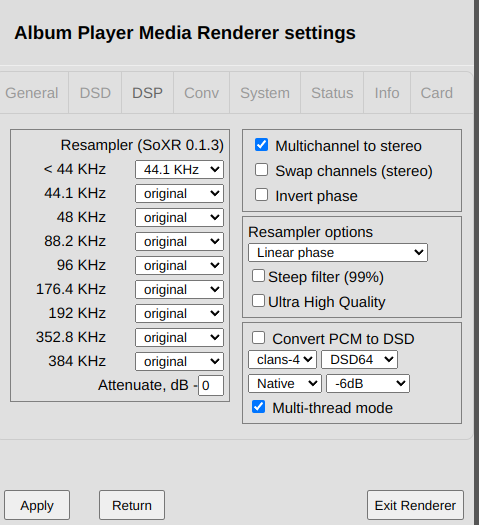This screenshot has height=525, width=479.
Task: Disable Multi-thread mode
Action: [x=258, y=407]
